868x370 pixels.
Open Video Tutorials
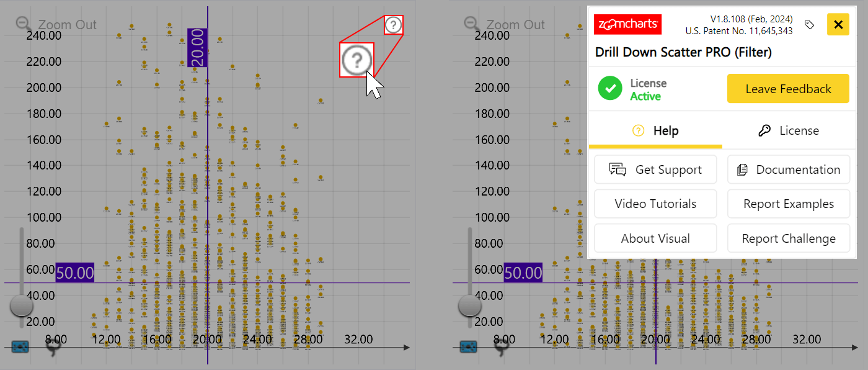click(x=655, y=204)
